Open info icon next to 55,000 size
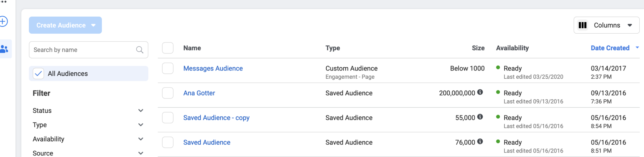644x157 pixels. pyautogui.click(x=480, y=117)
